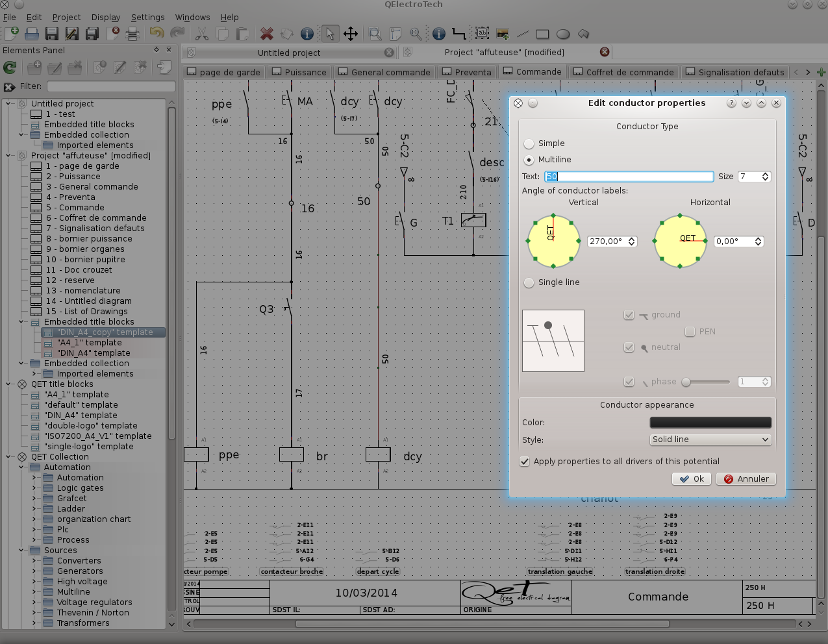Image resolution: width=828 pixels, height=644 pixels.
Task: Collapse the QET title blocks tree node
Action: click(x=10, y=384)
